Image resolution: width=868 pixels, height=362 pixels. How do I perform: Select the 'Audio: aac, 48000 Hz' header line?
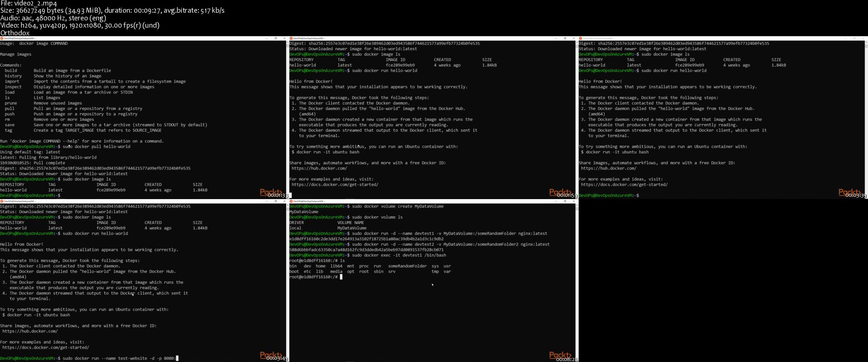pyautogui.click(x=53, y=18)
